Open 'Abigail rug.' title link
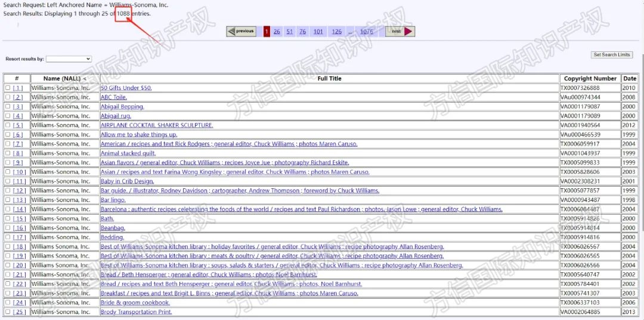Screen dimensions: 644x320 [x=116, y=116]
